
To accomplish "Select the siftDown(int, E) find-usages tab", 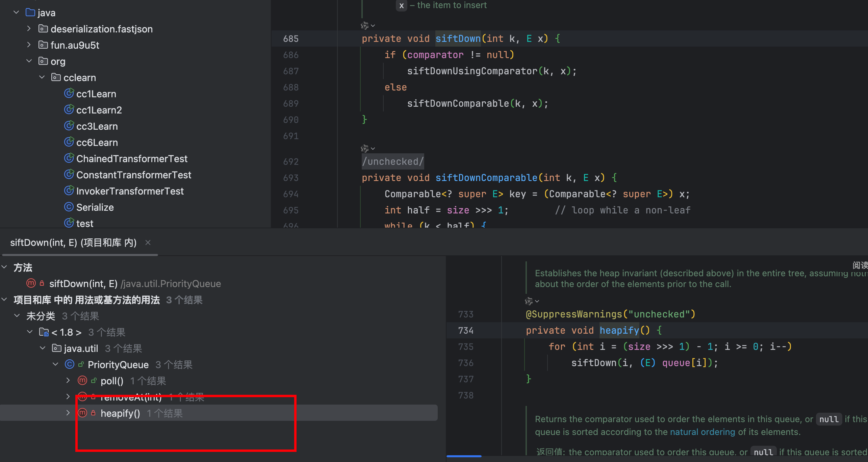I will point(73,242).
